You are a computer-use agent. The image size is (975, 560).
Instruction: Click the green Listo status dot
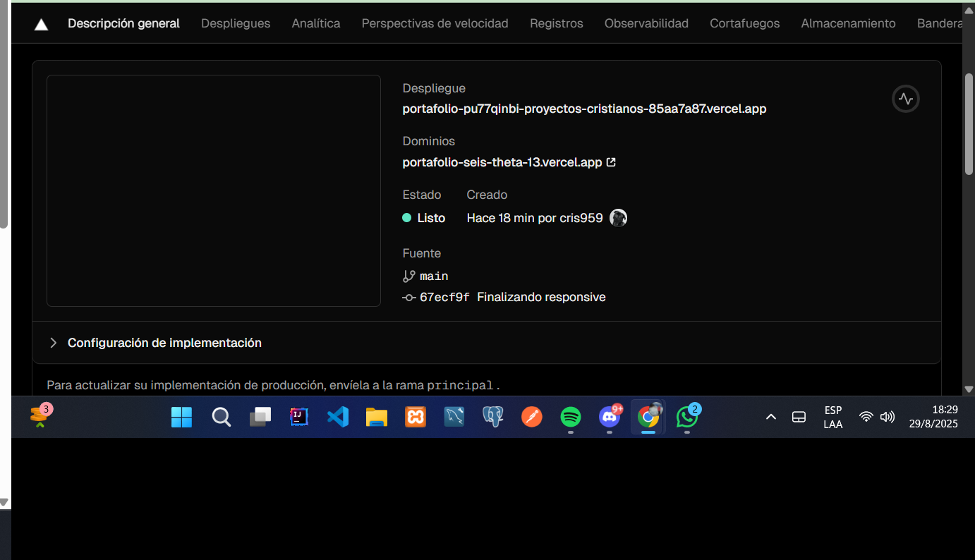click(406, 218)
